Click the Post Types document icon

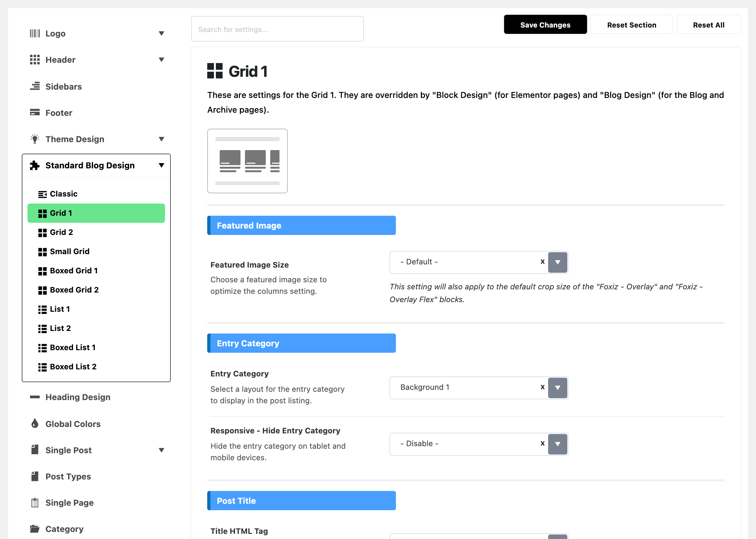coord(35,476)
